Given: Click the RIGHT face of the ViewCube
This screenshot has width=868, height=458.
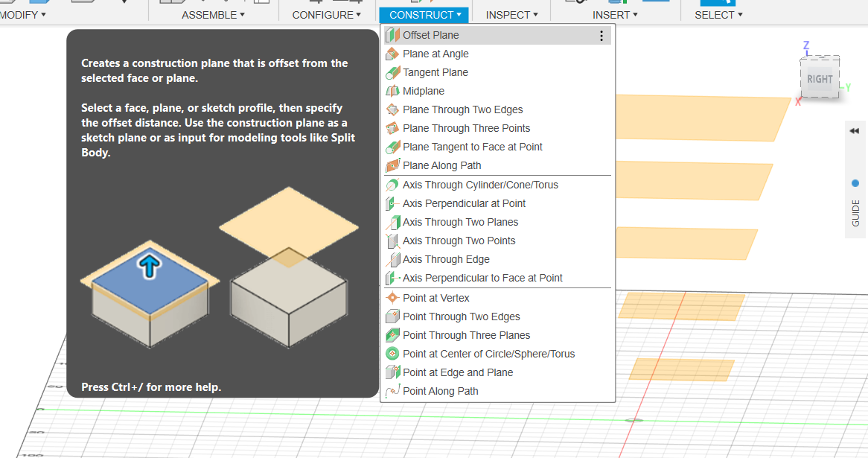Looking at the screenshot, I should click(820, 79).
